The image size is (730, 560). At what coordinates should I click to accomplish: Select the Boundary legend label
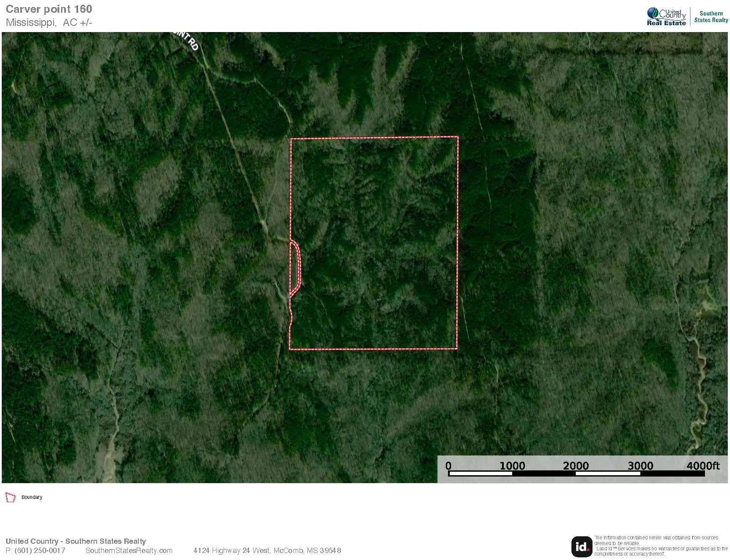point(32,497)
